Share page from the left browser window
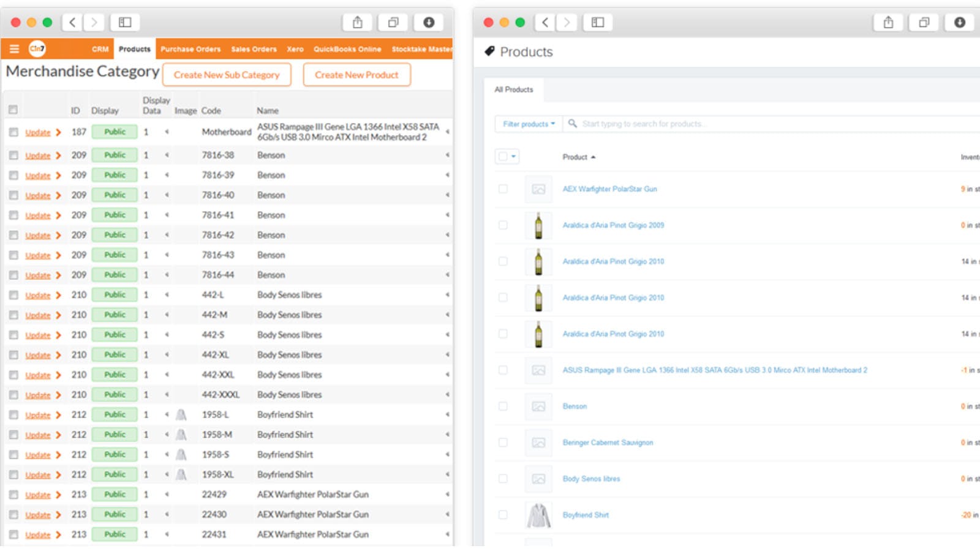The width and height of the screenshot is (980, 551). point(358,23)
